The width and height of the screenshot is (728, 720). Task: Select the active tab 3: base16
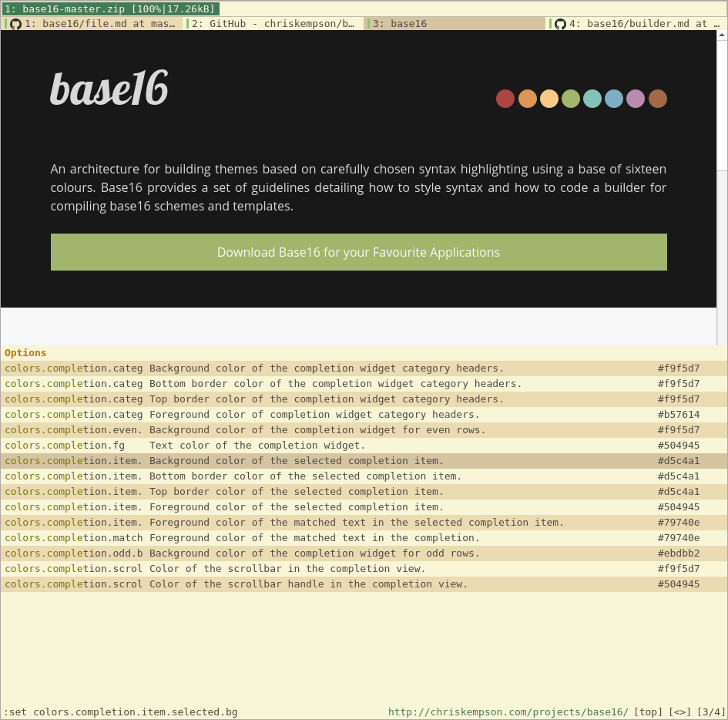(x=455, y=24)
